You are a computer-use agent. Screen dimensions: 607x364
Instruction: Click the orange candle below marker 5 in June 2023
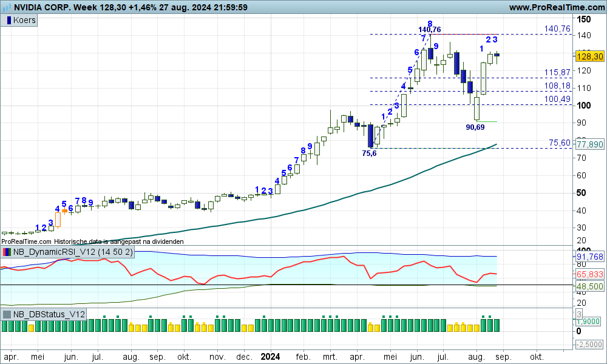[64, 211]
